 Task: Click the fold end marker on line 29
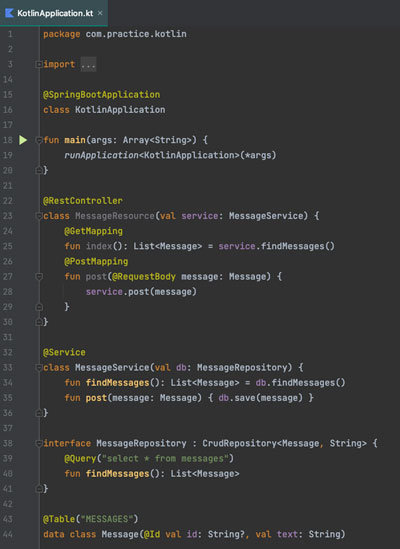(x=39, y=307)
